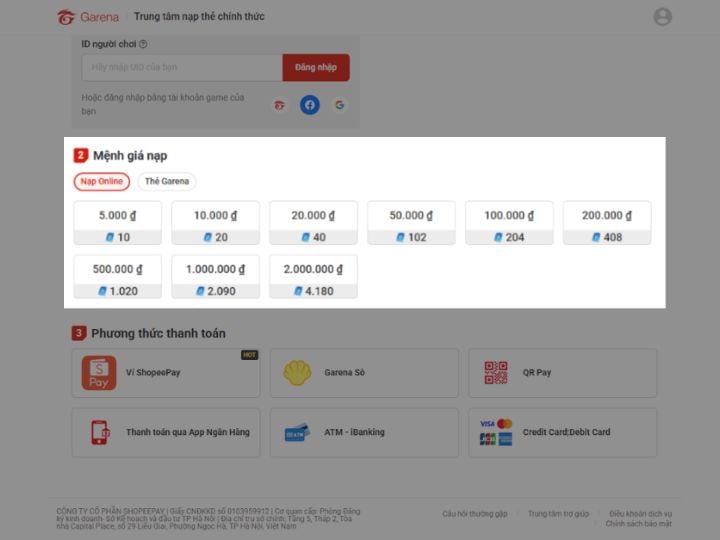Viewport: 720px width, 540px height.
Task: Open the Câu hỏi thường gặp link
Action: pyautogui.click(x=475, y=514)
